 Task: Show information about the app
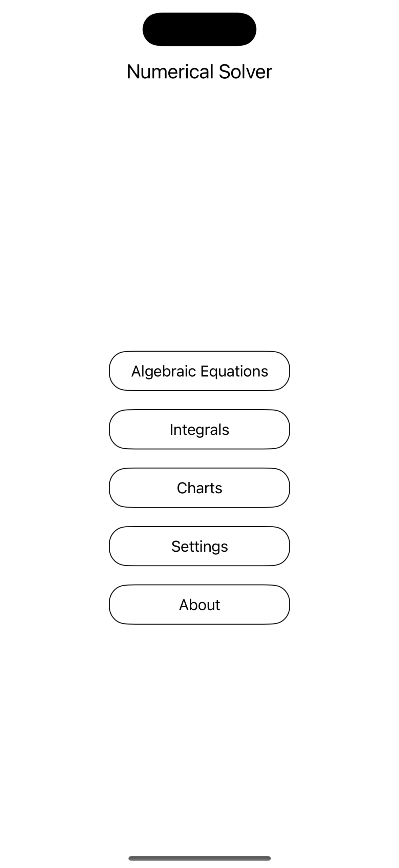[199, 604]
